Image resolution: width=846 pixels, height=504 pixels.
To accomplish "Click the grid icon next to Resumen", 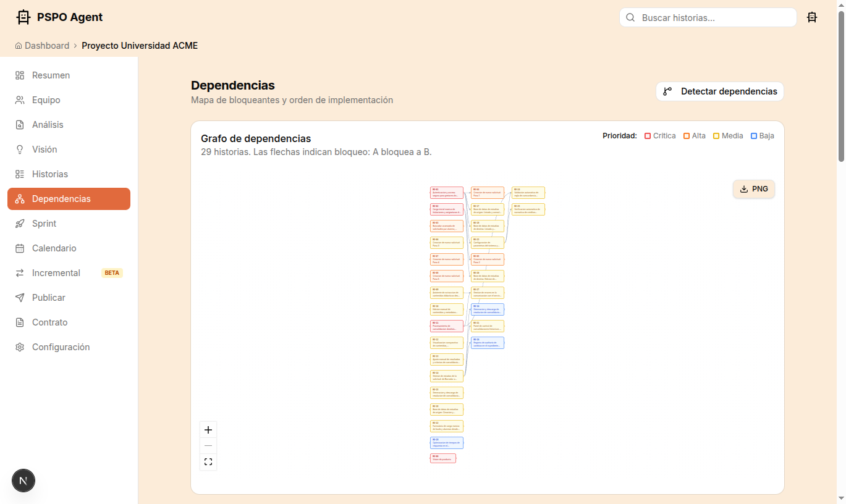I will [x=19, y=75].
